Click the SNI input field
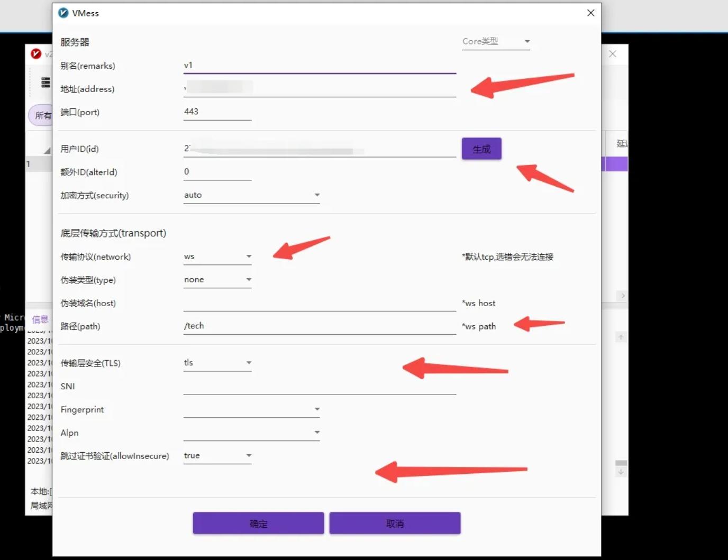The height and width of the screenshot is (560, 728). pyautogui.click(x=320, y=387)
